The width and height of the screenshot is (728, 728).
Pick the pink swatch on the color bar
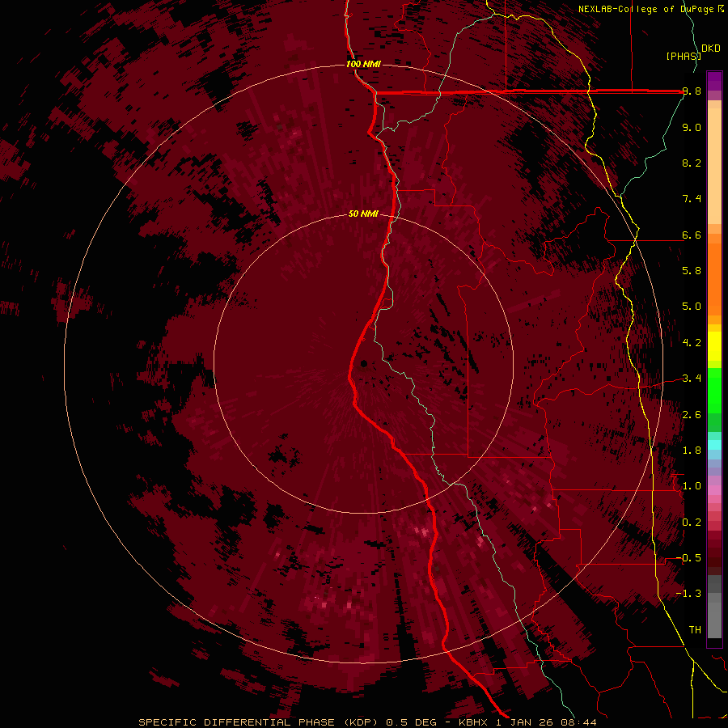[714, 490]
